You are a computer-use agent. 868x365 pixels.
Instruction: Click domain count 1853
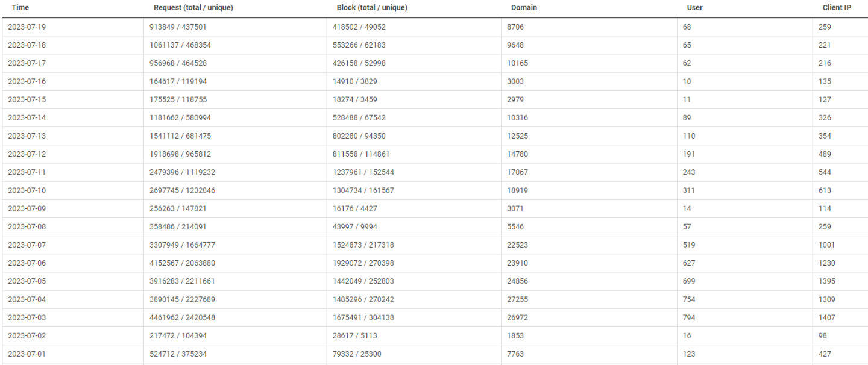pyautogui.click(x=515, y=335)
